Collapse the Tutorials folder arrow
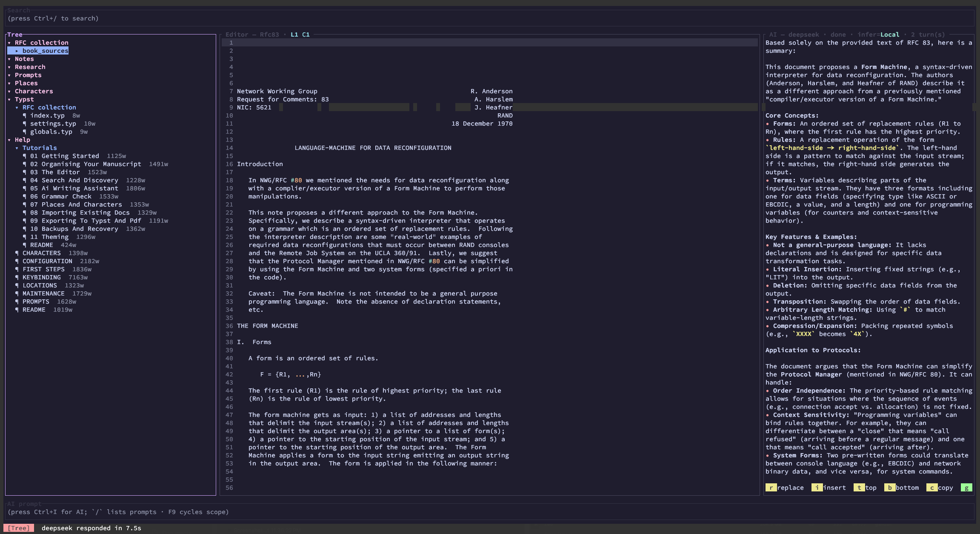Screen dimensions: 980x534 pyautogui.click(x=17, y=148)
